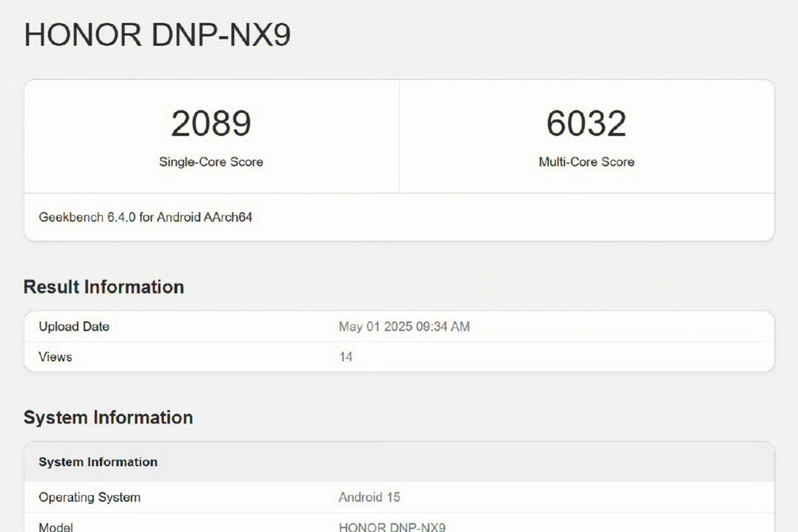Click the Multi-Core Score label
The image size is (798, 532).
(587, 162)
